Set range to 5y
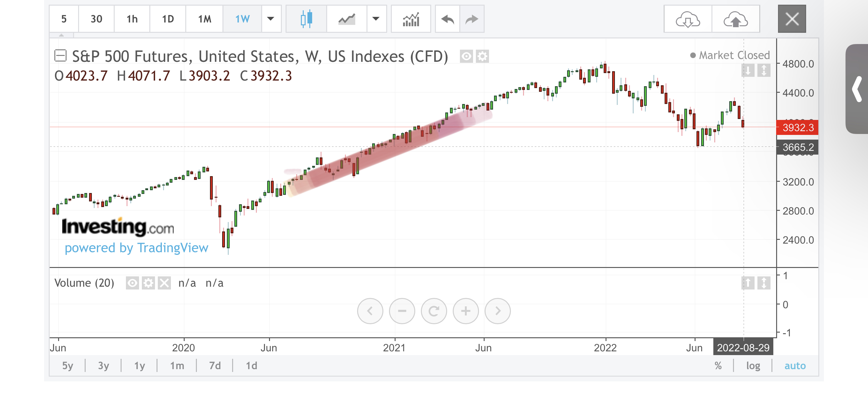The image size is (868, 401). coord(67,366)
